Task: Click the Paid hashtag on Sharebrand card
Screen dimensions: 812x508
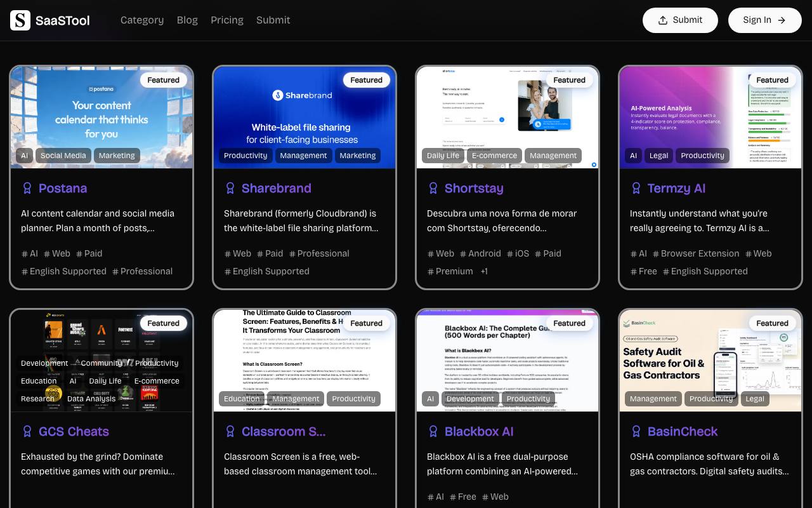Action: coord(270,253)
